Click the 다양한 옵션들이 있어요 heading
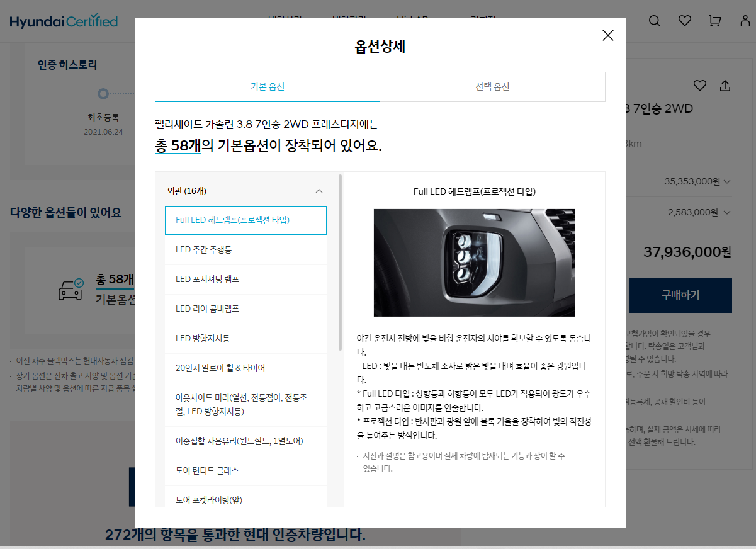 pos(66,213)
